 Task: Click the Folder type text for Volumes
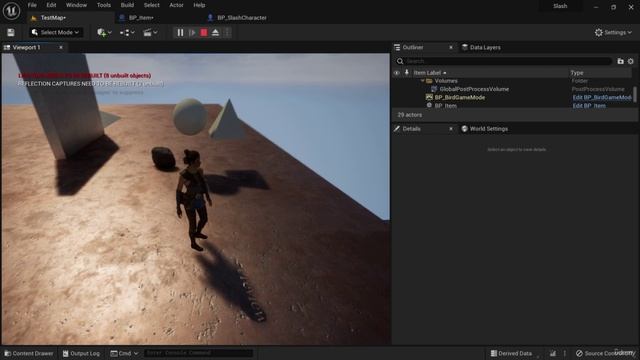click(580, 81)
